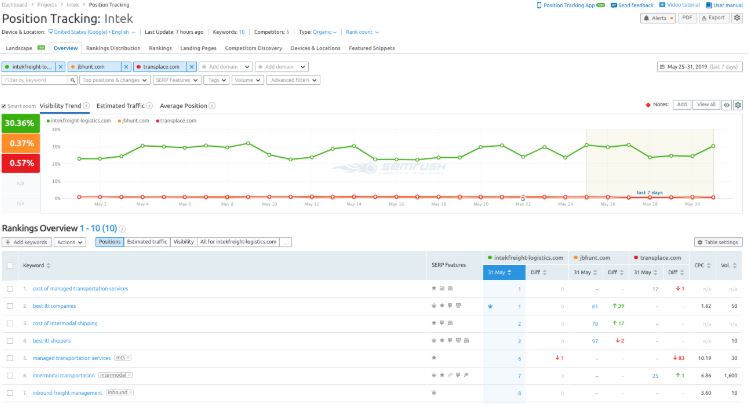The height and width of the screenshot is (412, 749).
Task: Open the User manual book link
Action: 724,5
